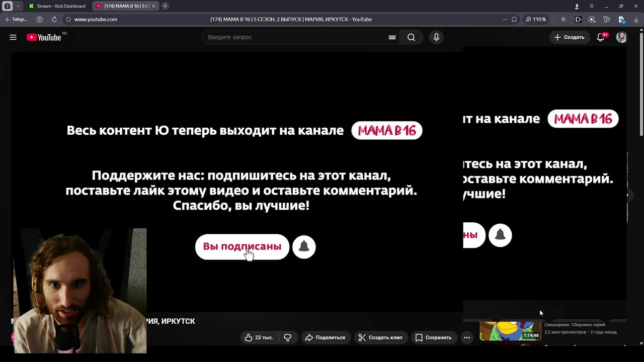Open the Создать (Create) menu
The image size is (644, 362).
pos(569,37)
